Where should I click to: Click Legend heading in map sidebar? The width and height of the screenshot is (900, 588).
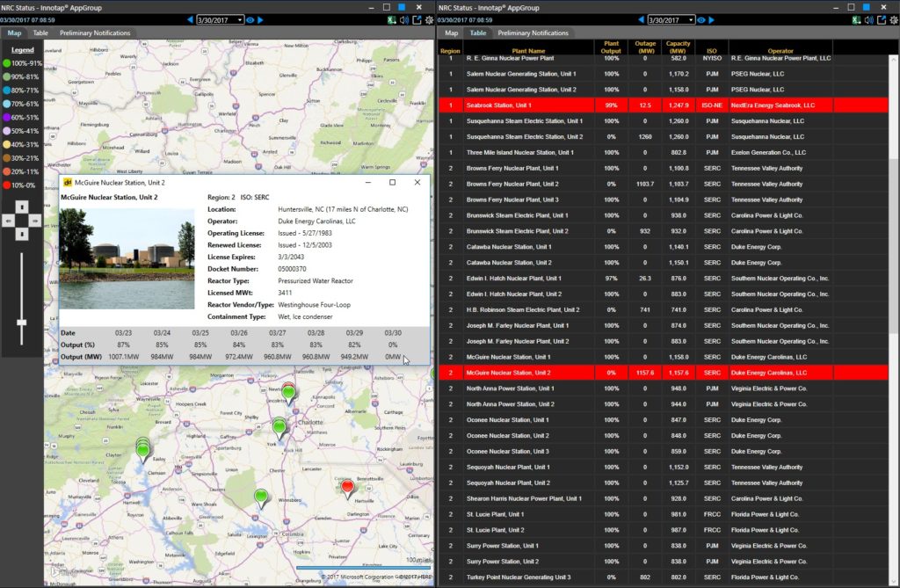pyautogui.click(x=22, y=50)
